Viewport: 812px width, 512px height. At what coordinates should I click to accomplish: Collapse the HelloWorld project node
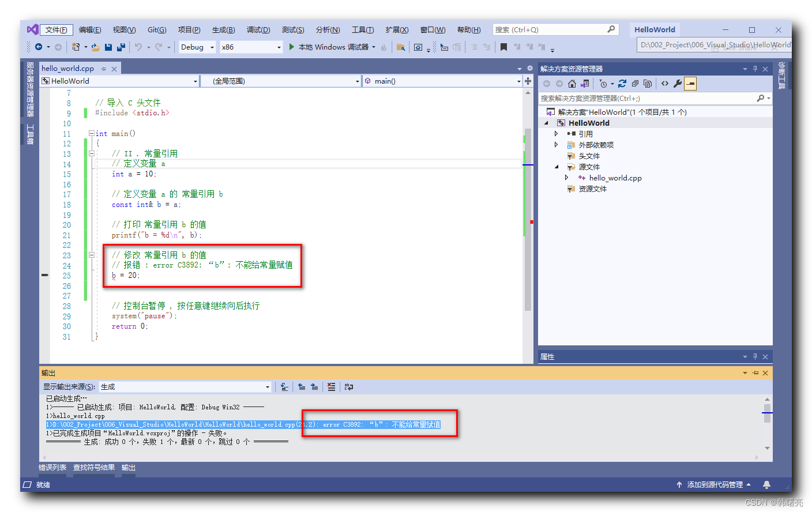pos(546,123)
